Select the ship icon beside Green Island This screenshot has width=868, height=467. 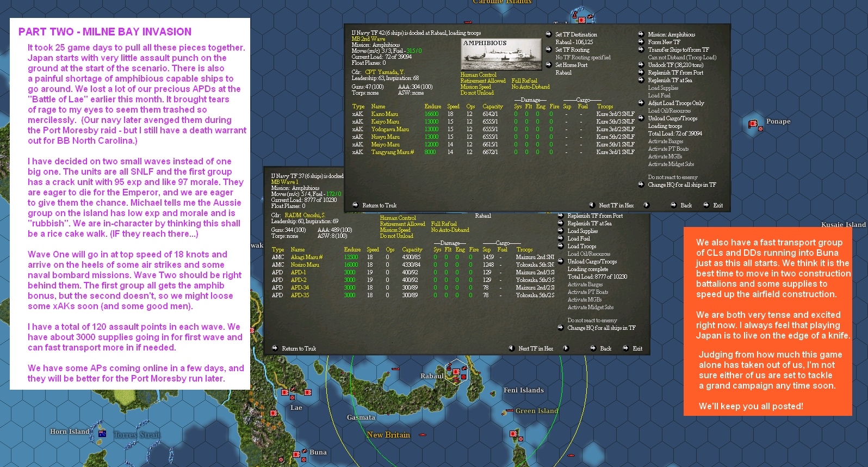510,411
